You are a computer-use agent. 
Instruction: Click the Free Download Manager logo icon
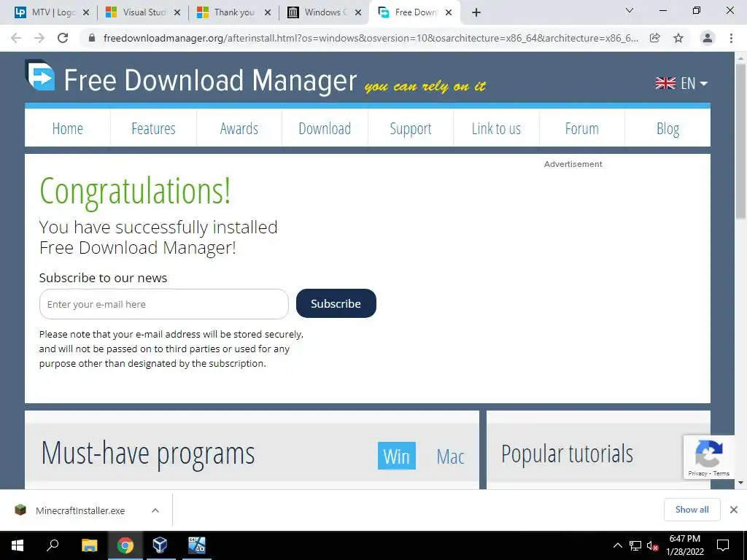click(x=40, y=75)
